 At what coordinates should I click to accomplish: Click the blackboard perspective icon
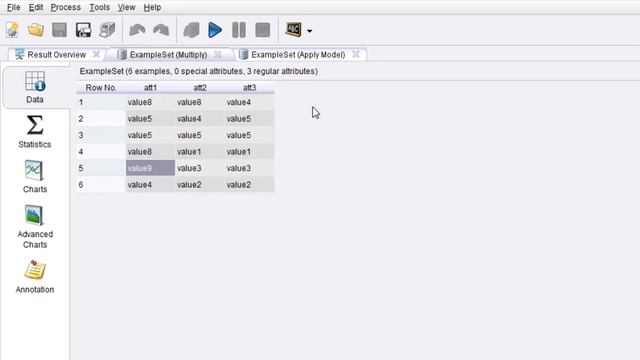293,30
